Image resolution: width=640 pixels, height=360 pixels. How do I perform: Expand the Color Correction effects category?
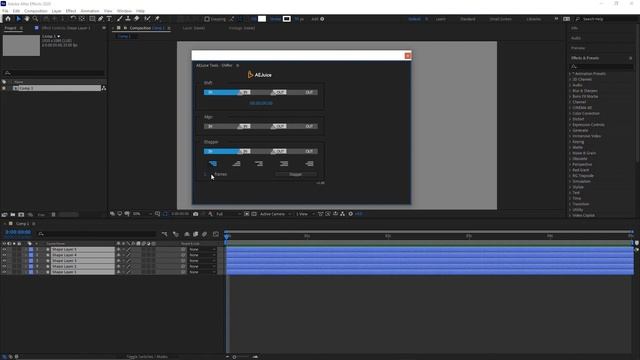(x=570, y=113)
